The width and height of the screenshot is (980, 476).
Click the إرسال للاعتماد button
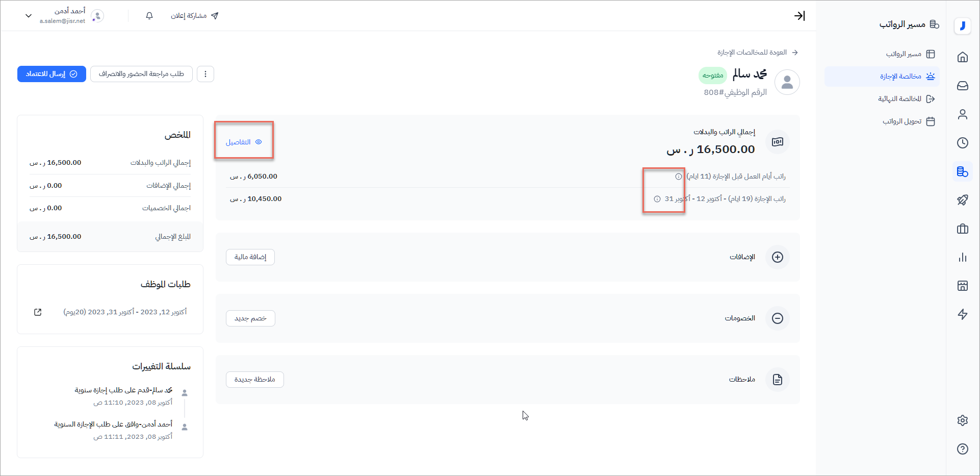pyautogui.click(x=51, y=74)
